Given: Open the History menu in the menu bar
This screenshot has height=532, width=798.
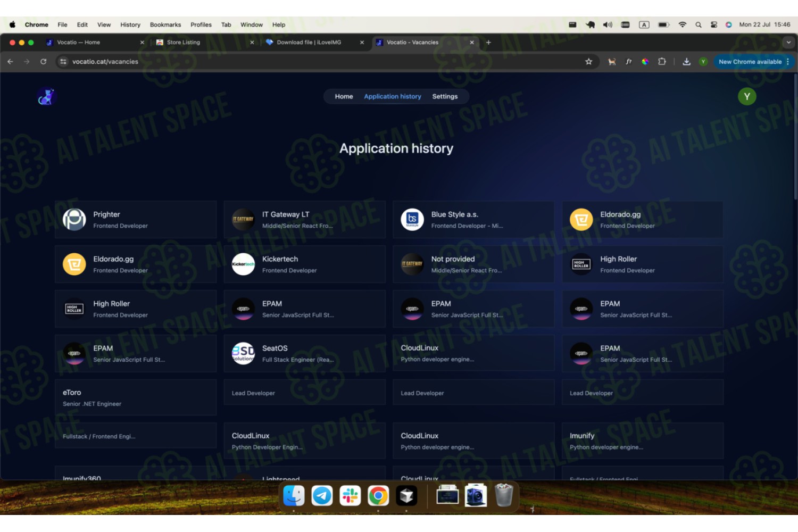Looking at the screenshot, I should [130, 24].
